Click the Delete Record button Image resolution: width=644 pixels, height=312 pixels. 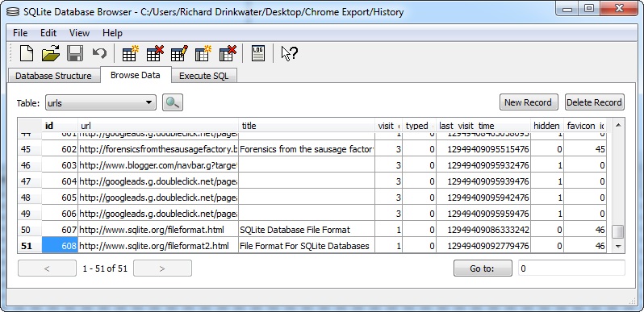(x=594, y=102)
